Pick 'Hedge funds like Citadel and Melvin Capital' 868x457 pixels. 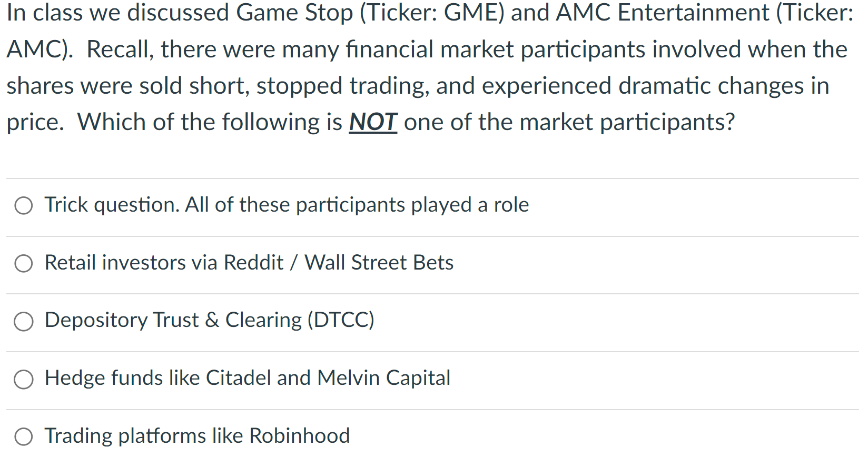click(23, 379)
